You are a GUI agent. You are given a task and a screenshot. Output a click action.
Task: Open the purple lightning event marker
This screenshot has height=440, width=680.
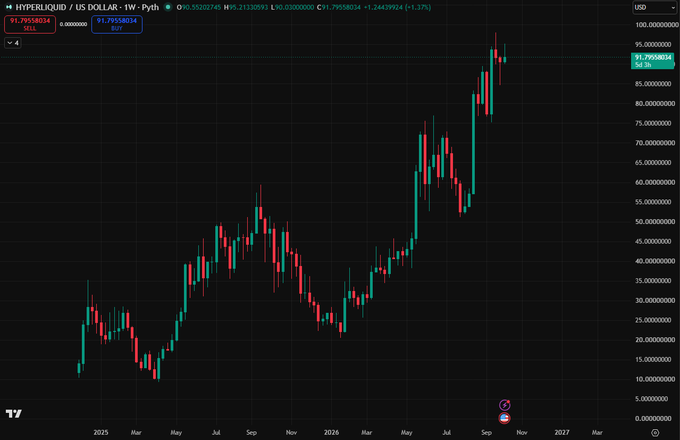tap(504, 405)
